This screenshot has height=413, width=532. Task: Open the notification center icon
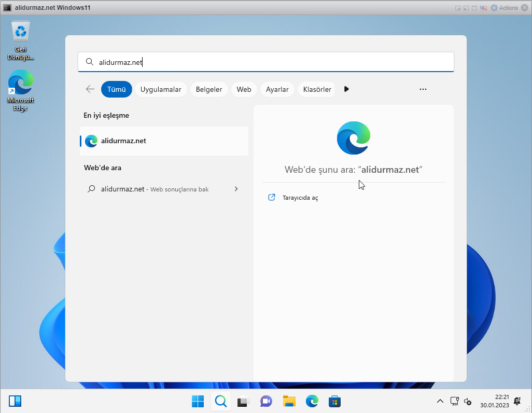pyautogui.click(x=517, y=401)
